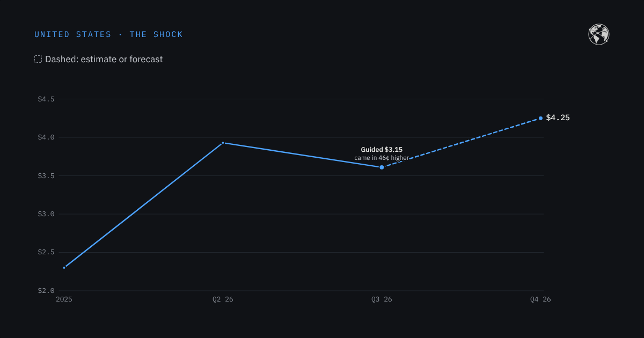
Task: Click the Dashed: estimate or forecast legend text
Action: tap(104, 59)
